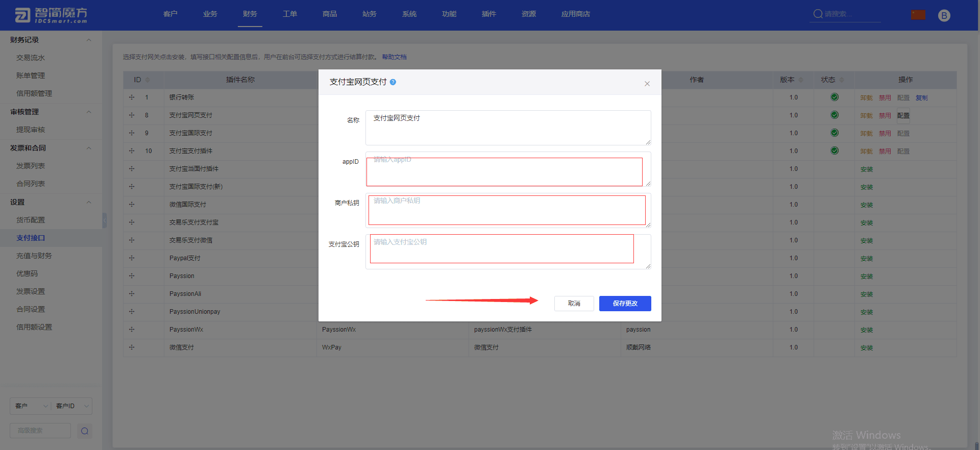
Task: Click 配置 for 支付宝网页支付 row
Action: [x=903, y=116]
